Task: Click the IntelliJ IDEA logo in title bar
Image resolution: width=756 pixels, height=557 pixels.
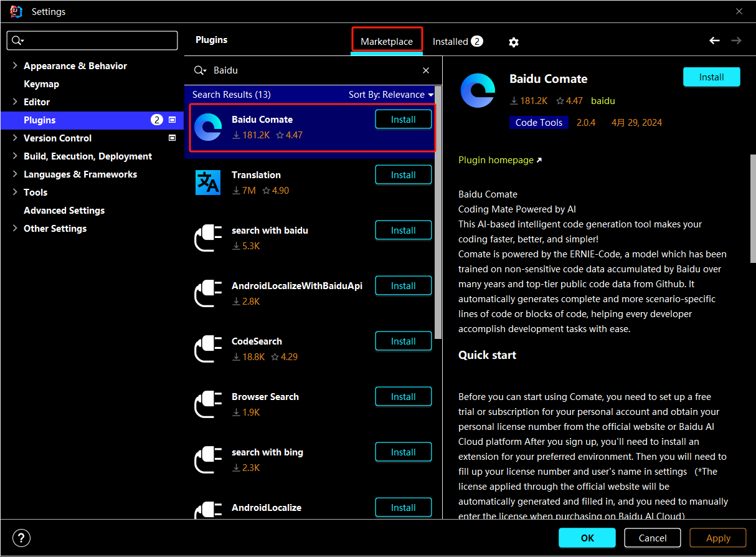Action: [x=16, y=11]
